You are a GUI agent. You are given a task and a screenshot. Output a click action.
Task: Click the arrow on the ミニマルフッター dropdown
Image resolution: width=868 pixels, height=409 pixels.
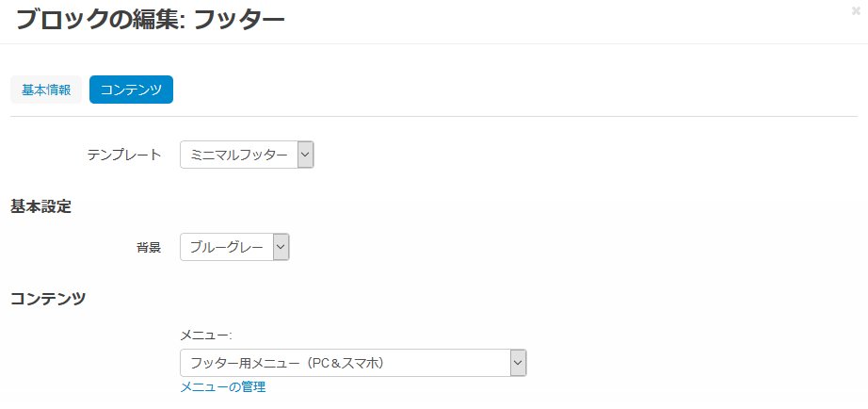[x=305, y=155]
